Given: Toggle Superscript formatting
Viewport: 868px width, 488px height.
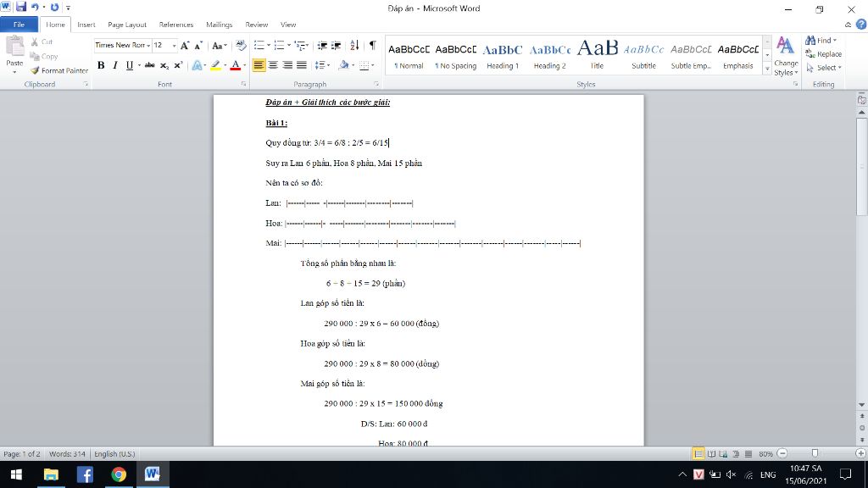Looking at the screenshot, I should coord(178,65).
